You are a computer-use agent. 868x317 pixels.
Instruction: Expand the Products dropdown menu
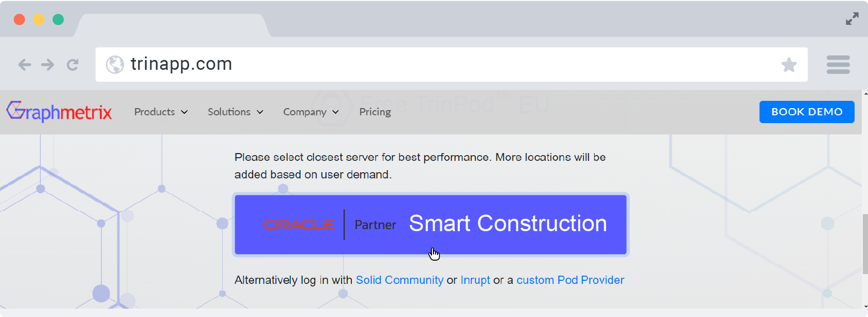coord(161,112)
